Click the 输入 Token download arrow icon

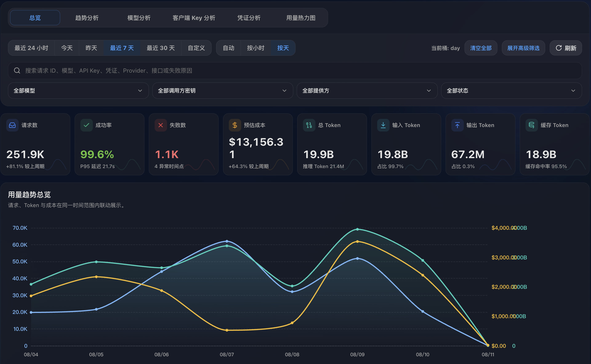[383, 125]
